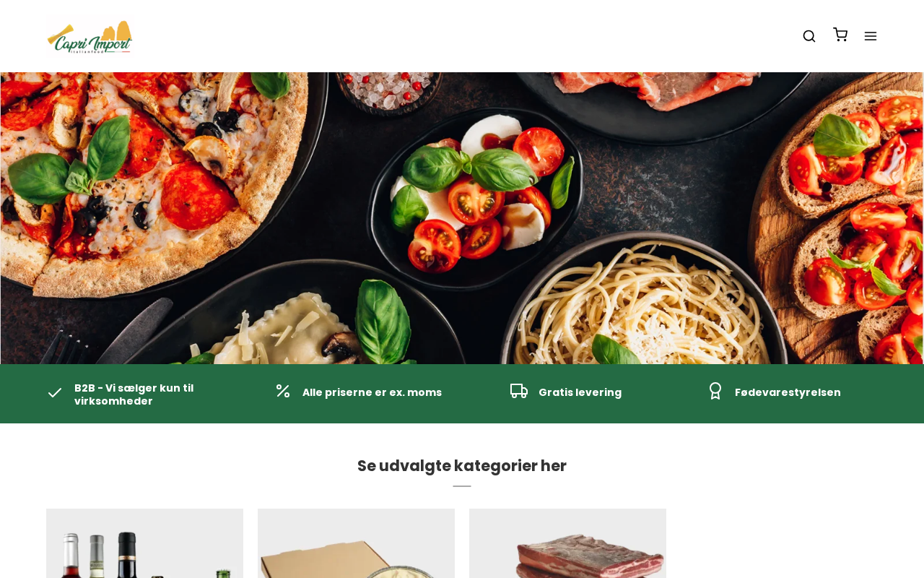
Task: Click 'Se udvalgte kategorier her' heading
Action: tap(462, 466)
